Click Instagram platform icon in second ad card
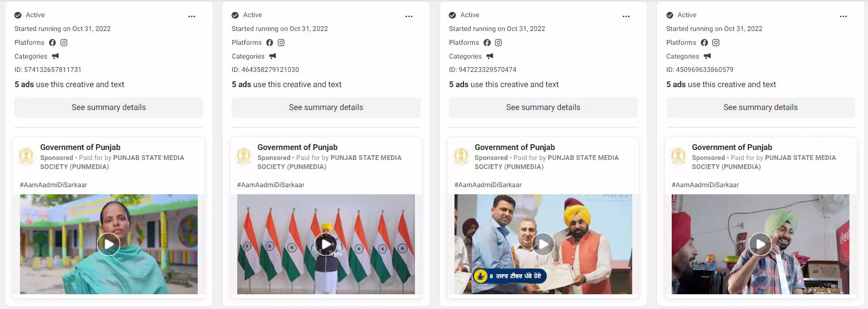Viewport: 868px width, 309px height. 281,42
